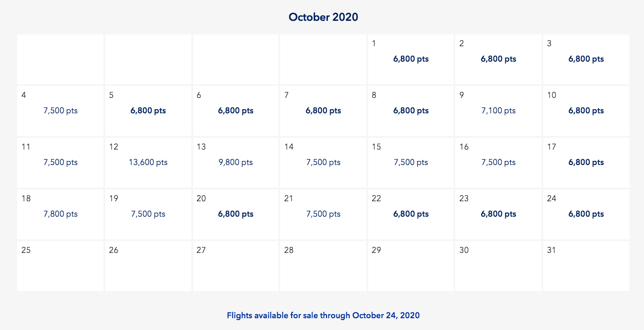
Task: Pick October 10 with 6,800 pts
Action: pyautogui.click(x=586, y=111)
